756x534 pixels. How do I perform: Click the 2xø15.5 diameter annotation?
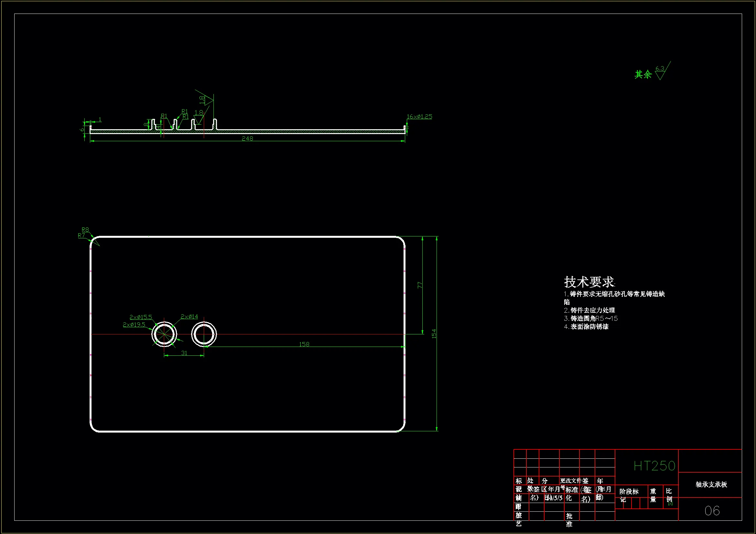pos(141,317)
